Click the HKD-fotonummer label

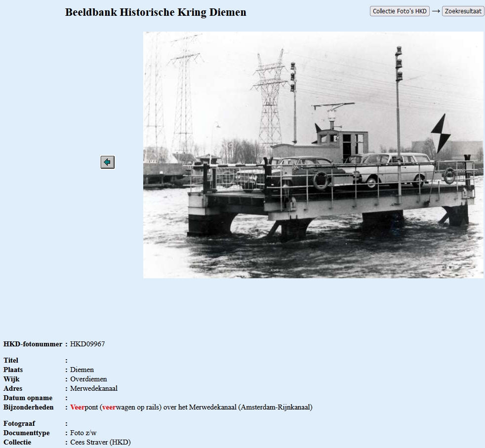(x=33, y=344)
